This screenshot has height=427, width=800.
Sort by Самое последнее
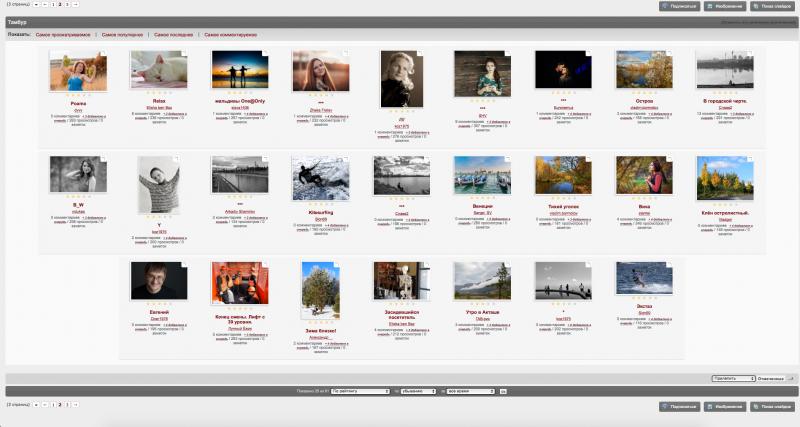click(x=173, y=35)
